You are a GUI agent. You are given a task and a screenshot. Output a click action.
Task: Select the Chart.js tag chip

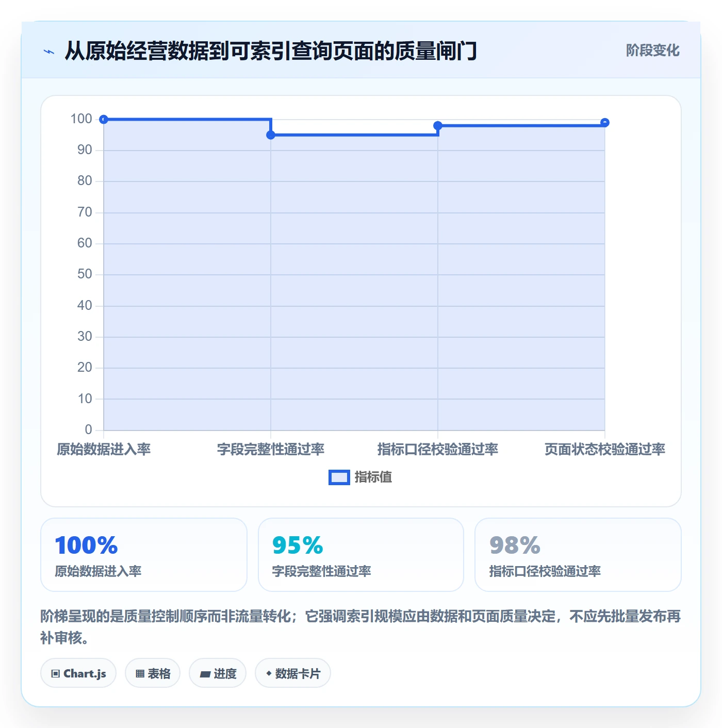(78, 673)
